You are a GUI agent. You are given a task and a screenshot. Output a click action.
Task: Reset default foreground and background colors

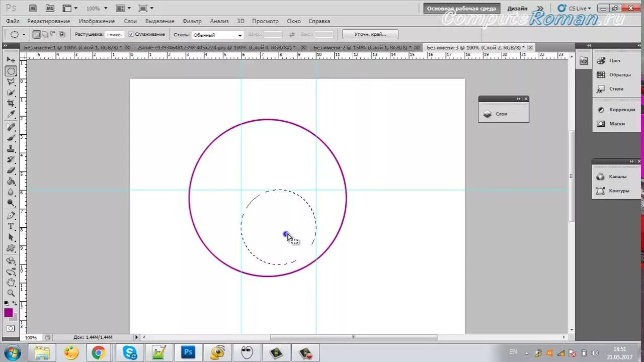(7, 303)
